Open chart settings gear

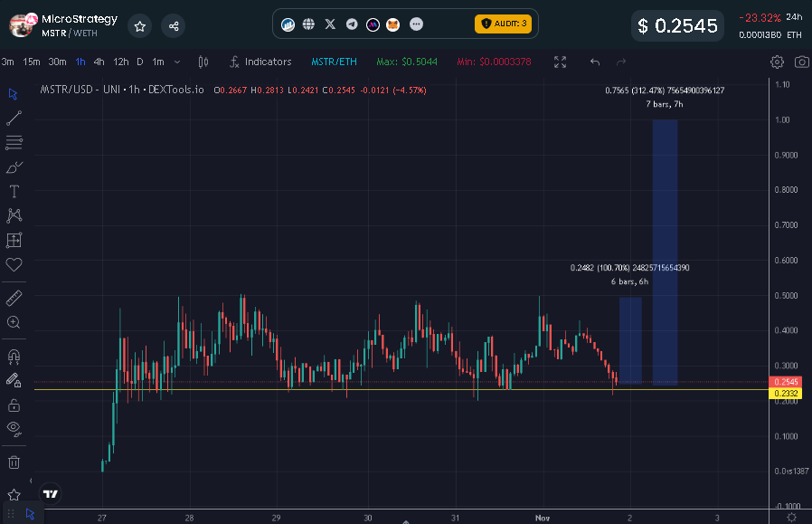coord(777,62)
